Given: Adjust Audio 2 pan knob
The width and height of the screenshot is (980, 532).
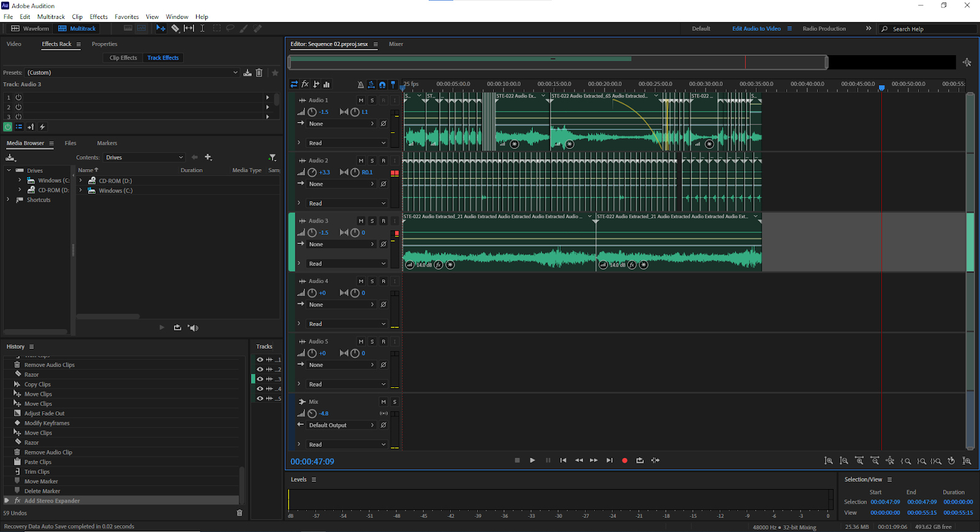Looking at the screenshot, I should tap(355, 172).
